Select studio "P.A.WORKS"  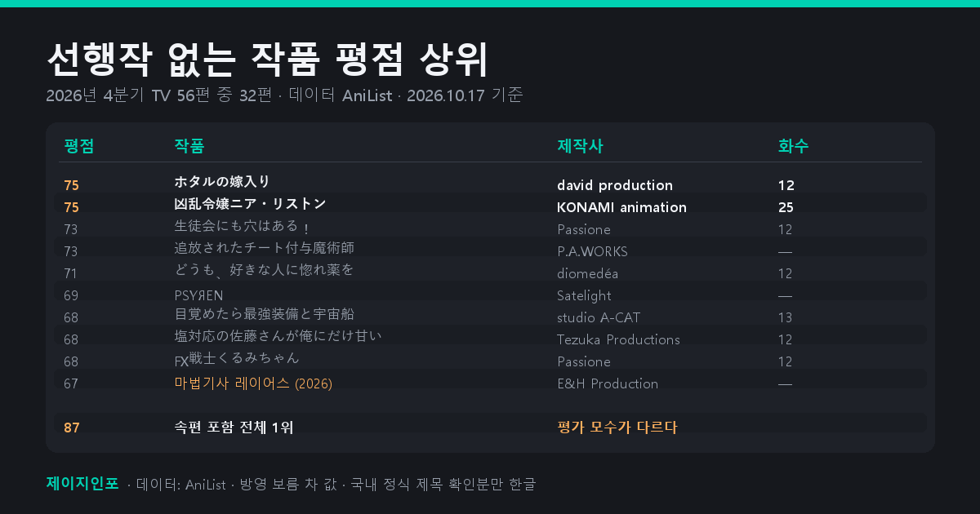click(592, 251)
